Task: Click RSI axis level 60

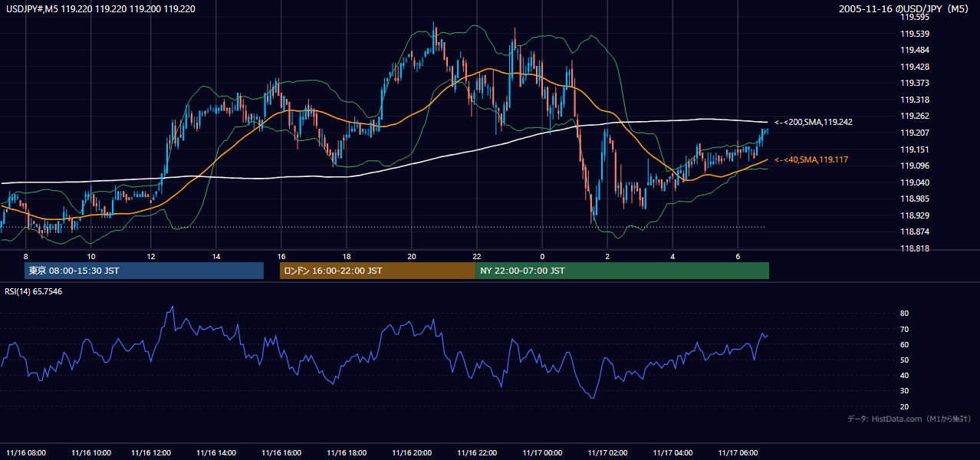Action: (904, 344)
